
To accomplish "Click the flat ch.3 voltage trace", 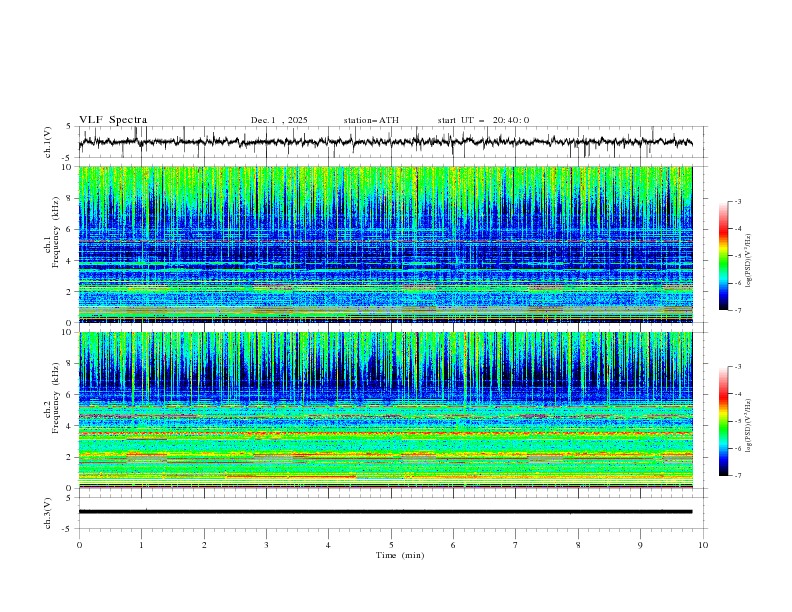I will coord(385,512).
